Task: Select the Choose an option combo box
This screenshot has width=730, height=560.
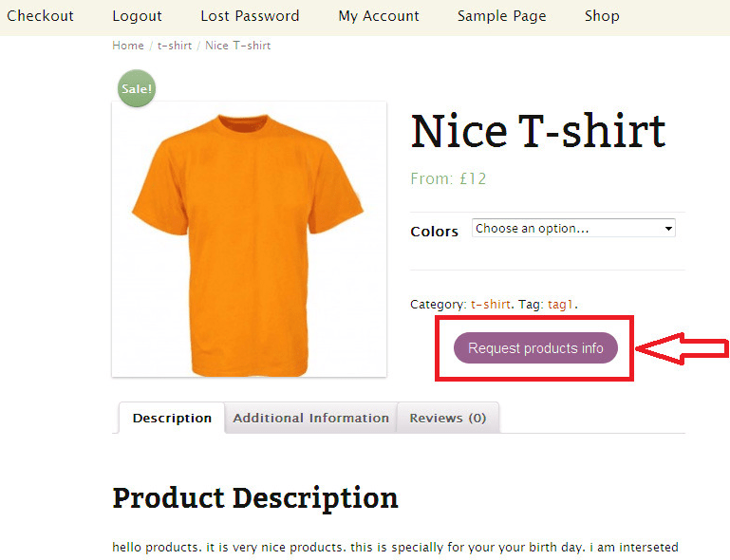Action: click(x=573, y=229)
